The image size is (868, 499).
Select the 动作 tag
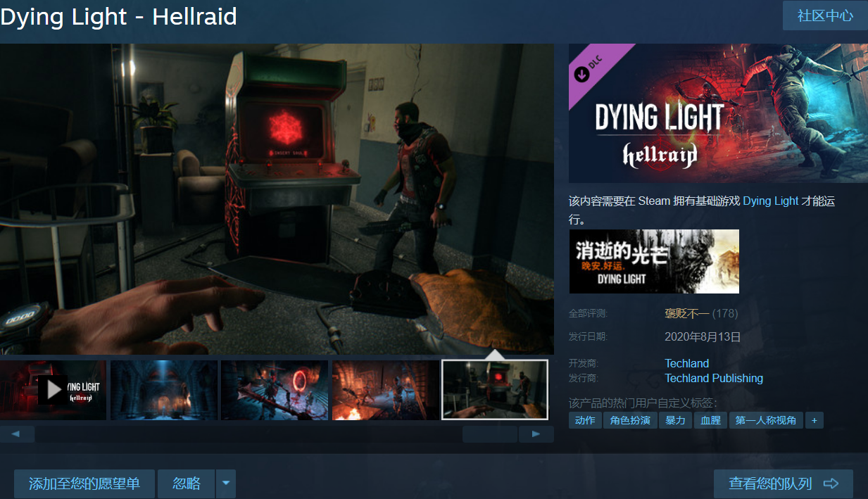(x=585, y=420)
